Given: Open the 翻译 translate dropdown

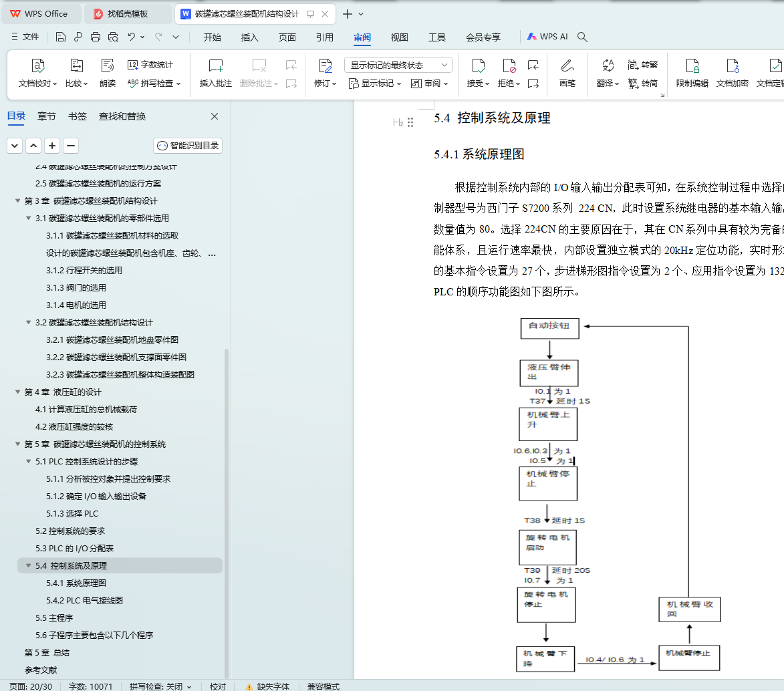Looking at the screenshot, I should (608, 73).
